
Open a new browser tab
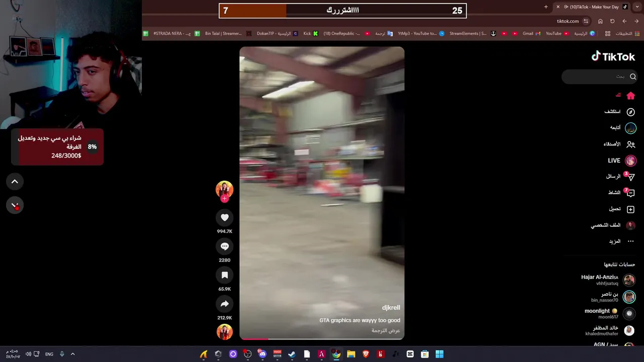pos(546,7)
